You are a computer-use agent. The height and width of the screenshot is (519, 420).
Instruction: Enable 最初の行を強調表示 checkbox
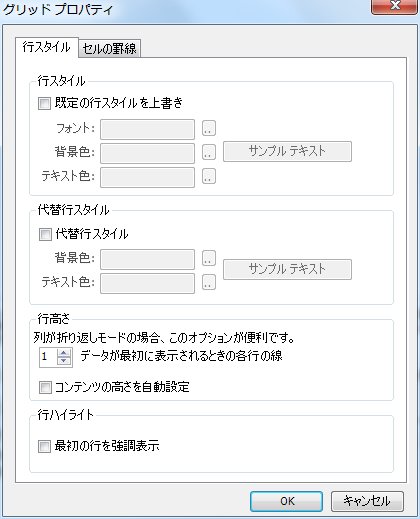point(44,446)
